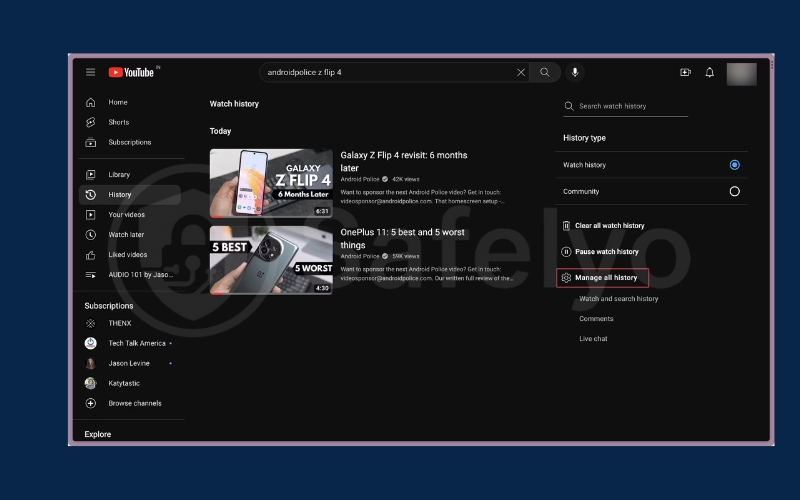Click the Shorts sidebar icon
800x500 pixels.
[x=90, y=122]
